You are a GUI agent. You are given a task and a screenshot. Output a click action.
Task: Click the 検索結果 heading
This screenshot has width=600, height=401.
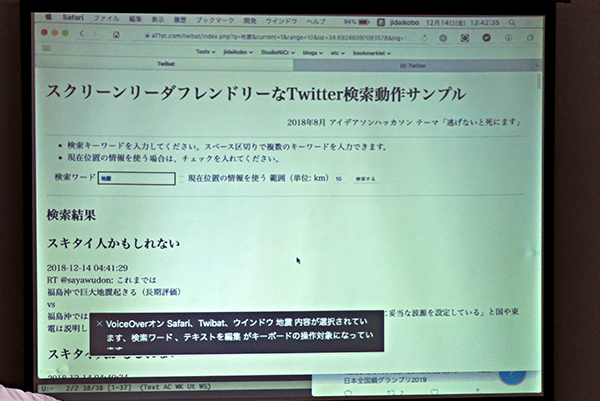(x=71, y=215)
